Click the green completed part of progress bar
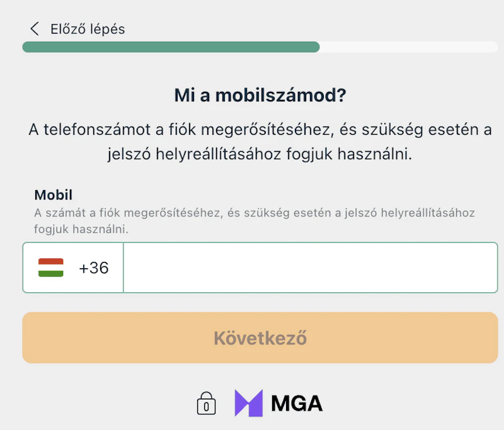Viewport: 504px width, 430px height. point(170,47)
